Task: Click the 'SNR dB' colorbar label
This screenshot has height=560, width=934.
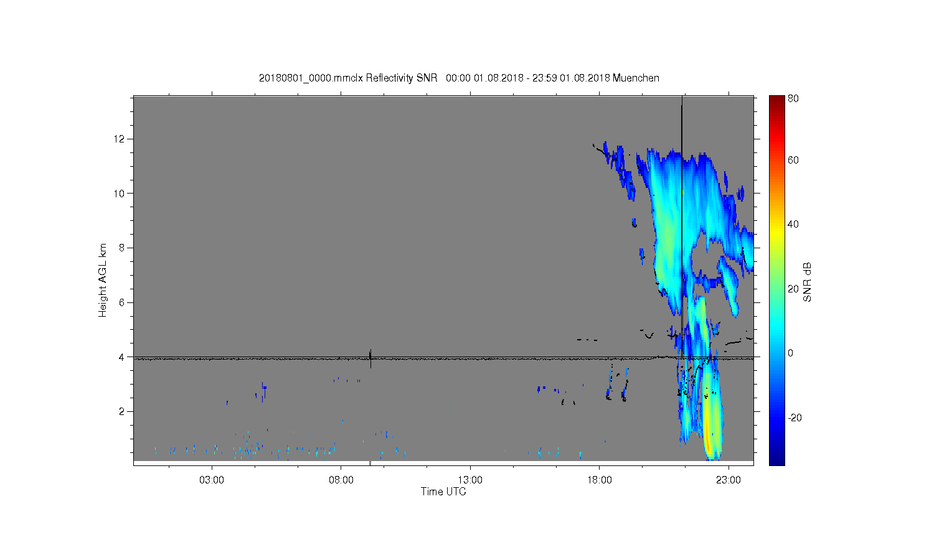Action: click(x=807, y=282)
